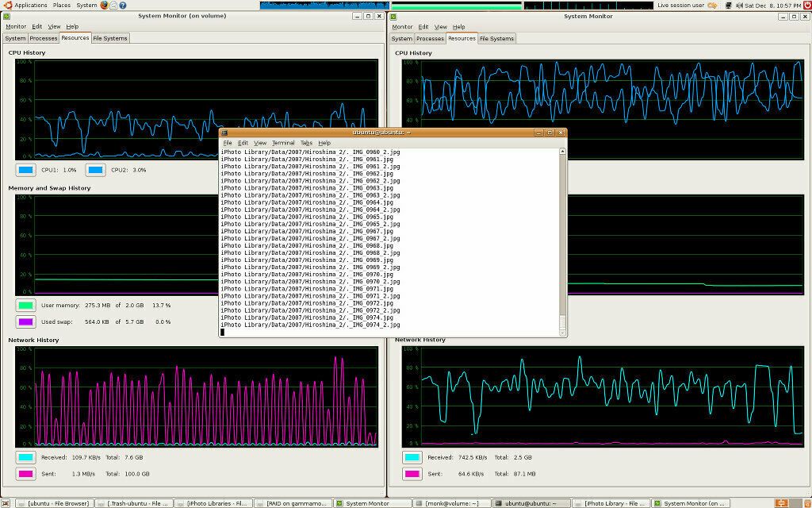Click the Ubuntu logo Applications icon
This screenshot has width=812, height=508.
point(7,5)
